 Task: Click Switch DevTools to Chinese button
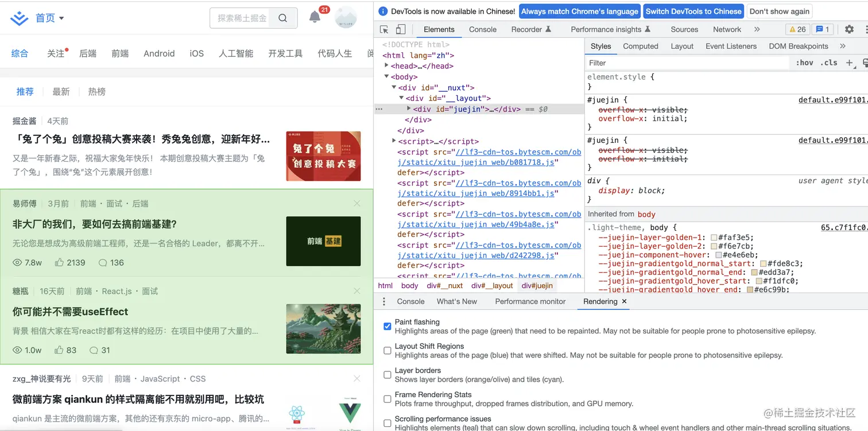pos(693,11)
